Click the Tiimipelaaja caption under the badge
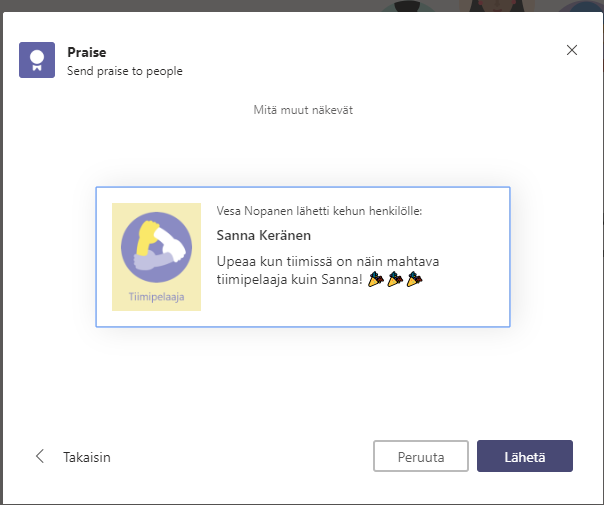This screenshot has width=604, height=505. [156, 297]
